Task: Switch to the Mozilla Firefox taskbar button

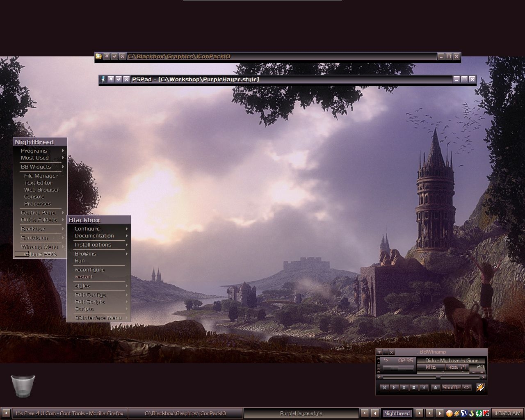Action: (x=69, y=413)
